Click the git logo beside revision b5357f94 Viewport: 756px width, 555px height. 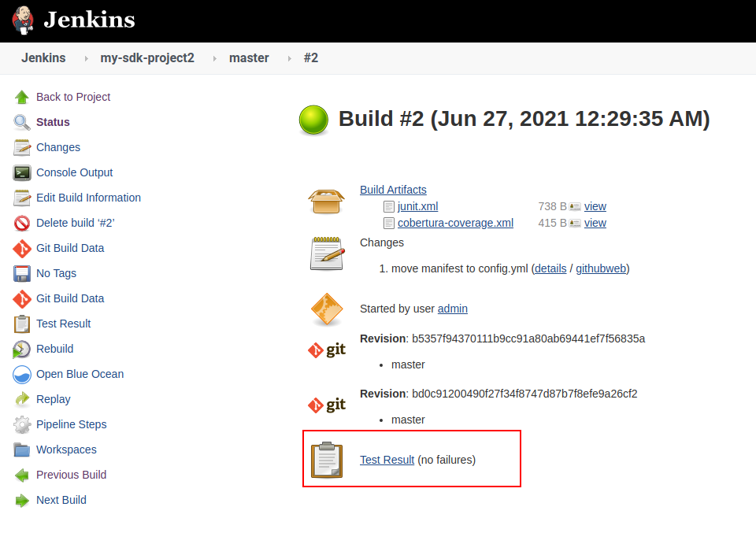click(x=327, y=350)
